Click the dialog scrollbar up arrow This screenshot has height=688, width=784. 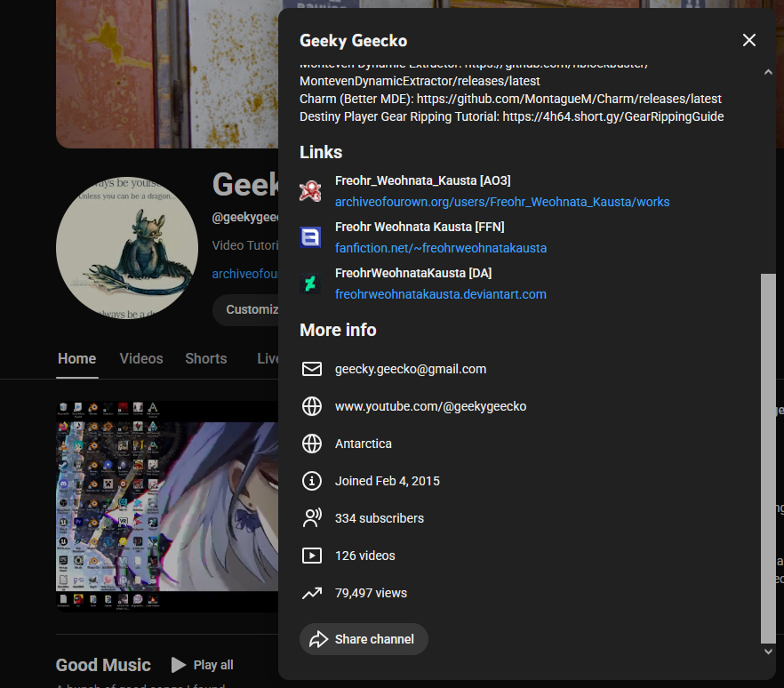[x=769, y=72]
